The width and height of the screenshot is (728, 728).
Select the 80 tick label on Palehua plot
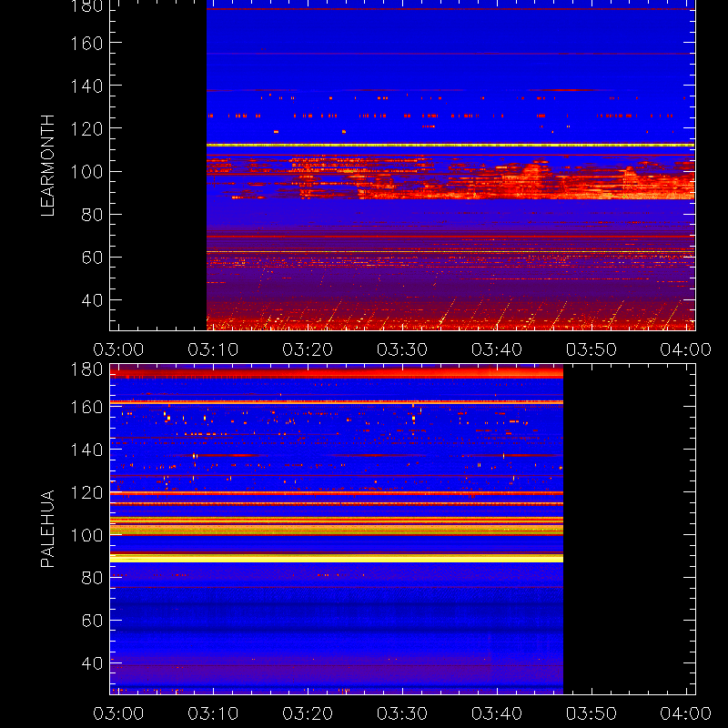coord(92,578)
